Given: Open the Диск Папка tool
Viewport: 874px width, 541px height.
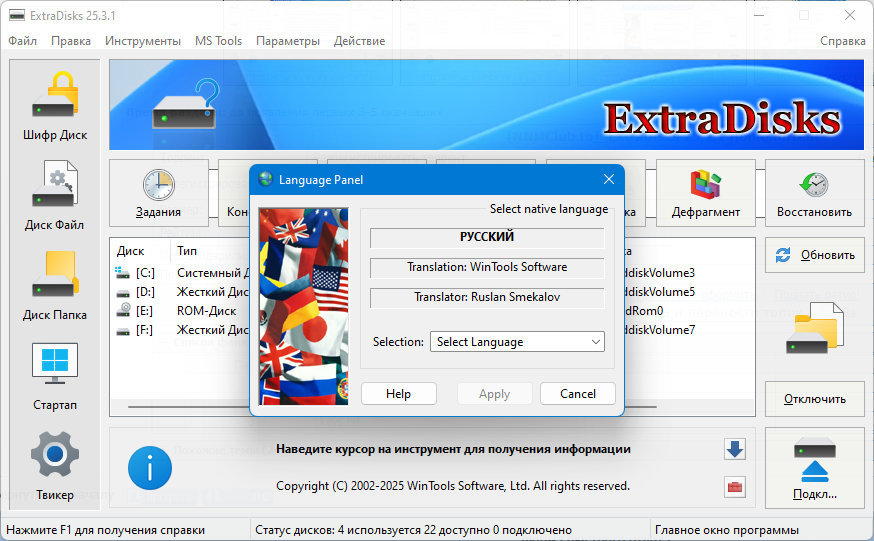Looking at the screenshot, I should pyautogui.click(x=55, y=286).
